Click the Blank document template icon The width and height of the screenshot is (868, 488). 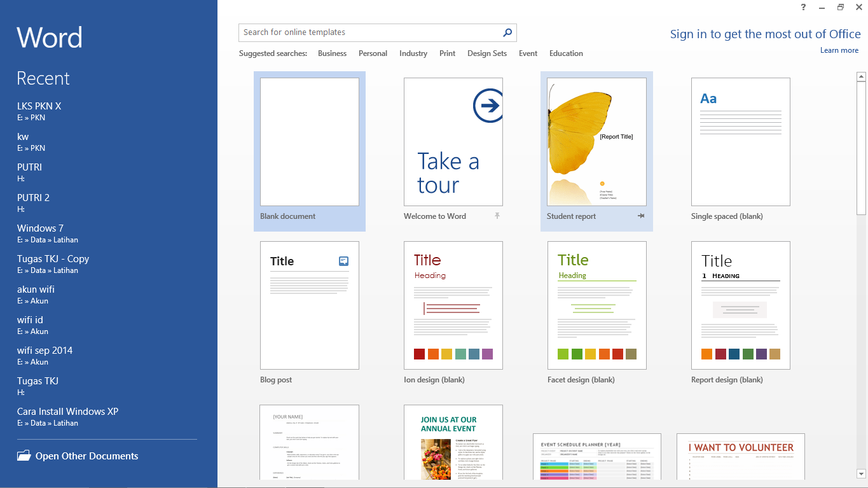pos(309,141)
